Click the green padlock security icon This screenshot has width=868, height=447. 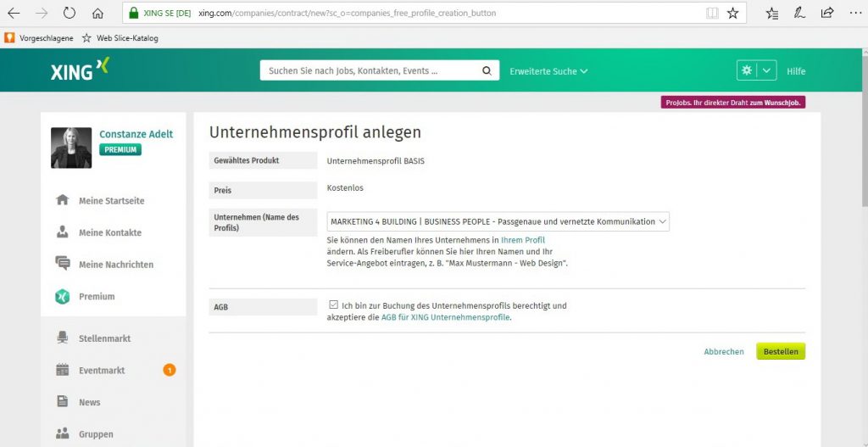133,14
